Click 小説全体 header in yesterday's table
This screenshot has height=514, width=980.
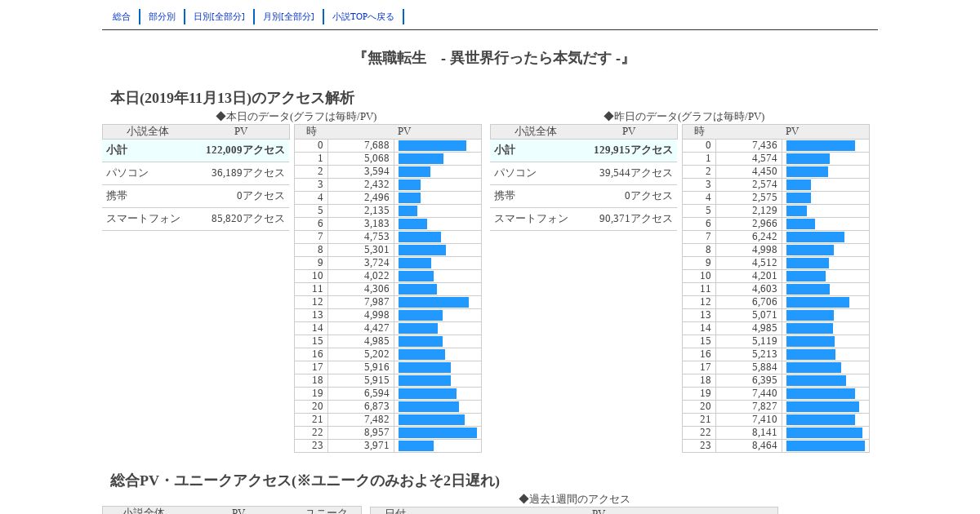[536, 131]
